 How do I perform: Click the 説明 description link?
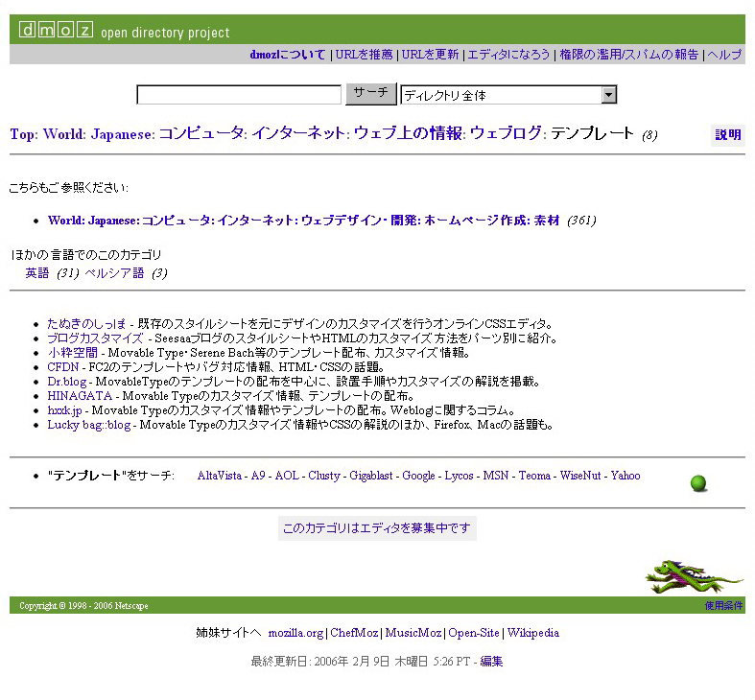[727, 135]
